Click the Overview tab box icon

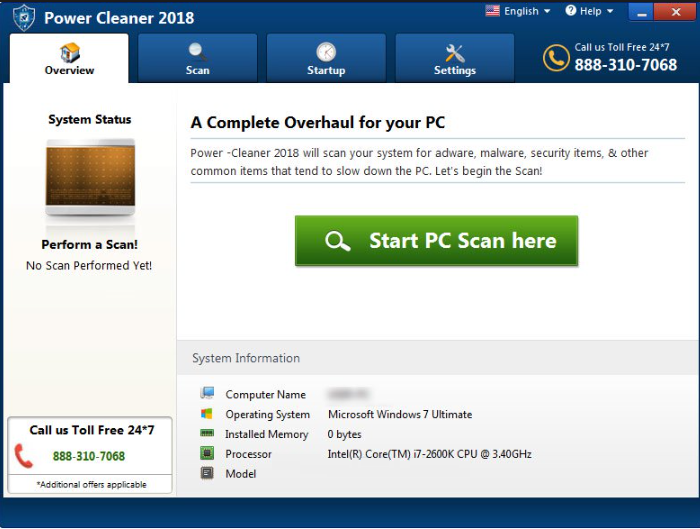tap(70, 52)
